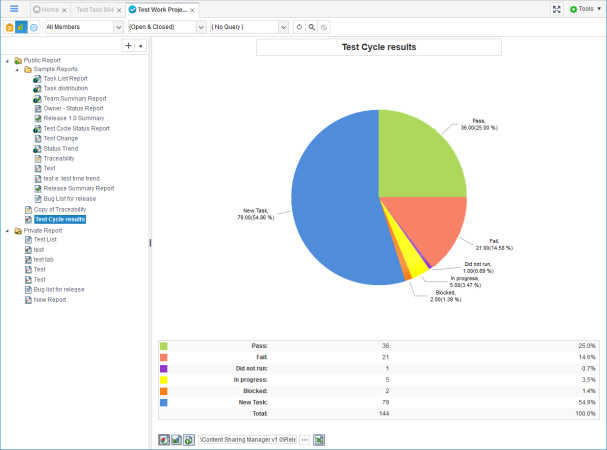Open New Report in Private Report

point(50,300)
